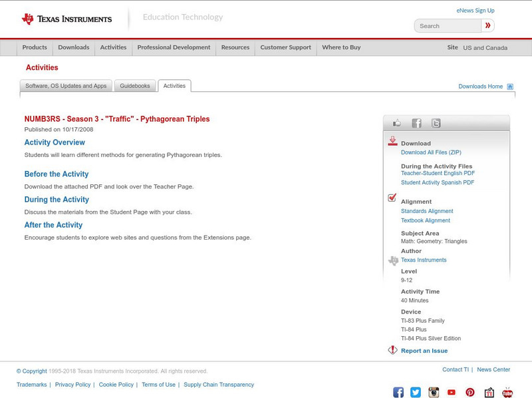This screenshot has width=532, height=398.
Task: Click the NUMB3RS Pythagorean Triples title
Action: [x=117, y=119]
